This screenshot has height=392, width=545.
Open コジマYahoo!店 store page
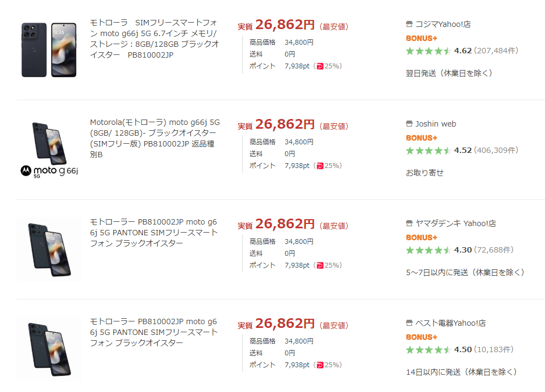pyautogui.click(x=443, y=24)
